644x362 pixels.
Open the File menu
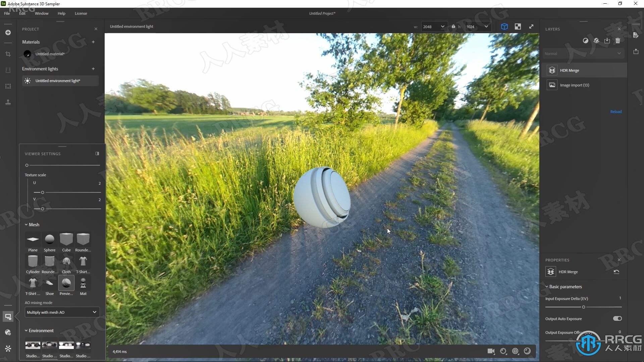(x=7, y=13)
